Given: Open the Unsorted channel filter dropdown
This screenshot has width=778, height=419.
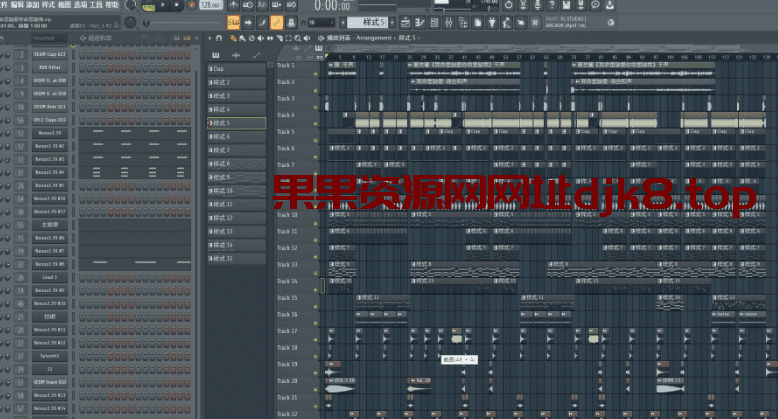Looking at the screenshot, I should [x=48, y=38].
